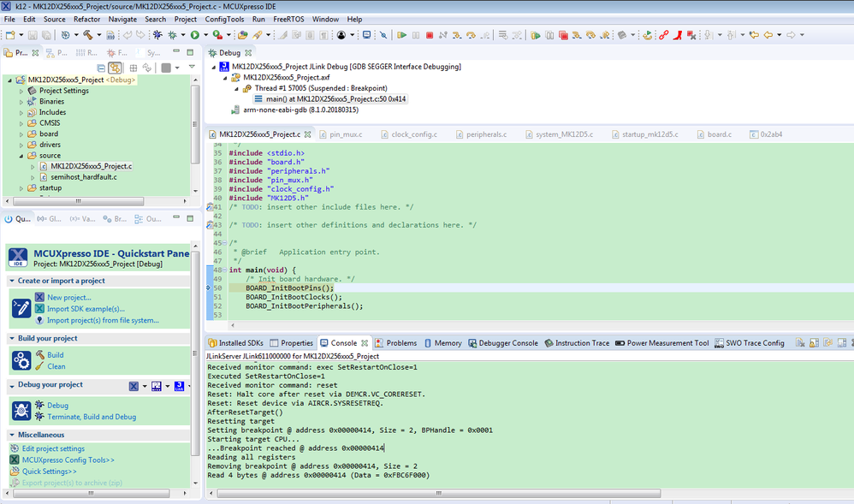
Task: Collapse the Miscellaneous section
Action: pos(11,435)
